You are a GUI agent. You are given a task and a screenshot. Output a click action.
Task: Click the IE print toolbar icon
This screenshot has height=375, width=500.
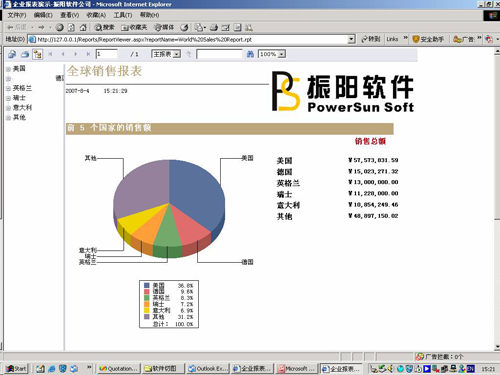tap(214, 27)
